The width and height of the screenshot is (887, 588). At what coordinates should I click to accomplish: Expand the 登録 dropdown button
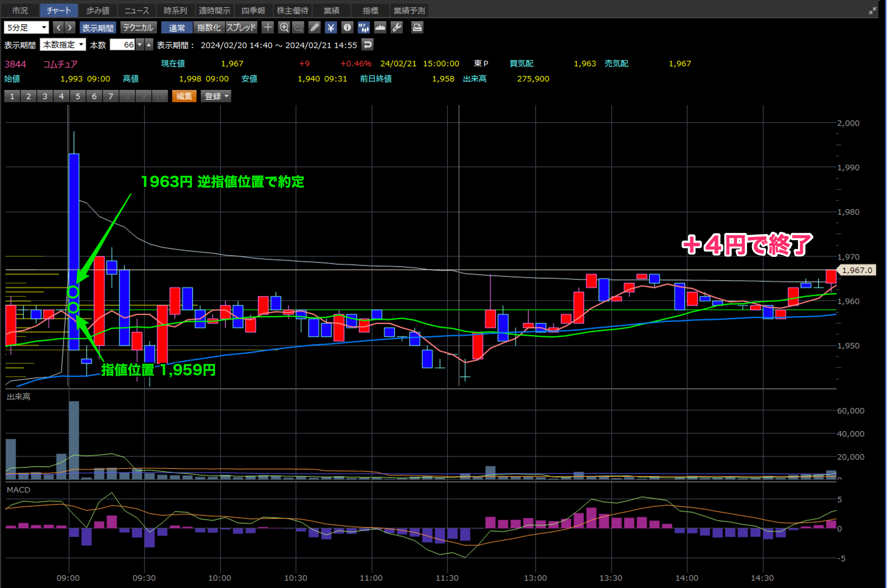[x=216, y=96]
